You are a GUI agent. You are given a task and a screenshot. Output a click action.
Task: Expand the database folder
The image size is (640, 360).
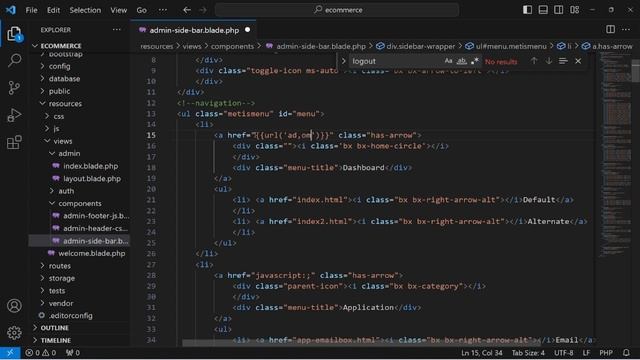coord(64,79)
